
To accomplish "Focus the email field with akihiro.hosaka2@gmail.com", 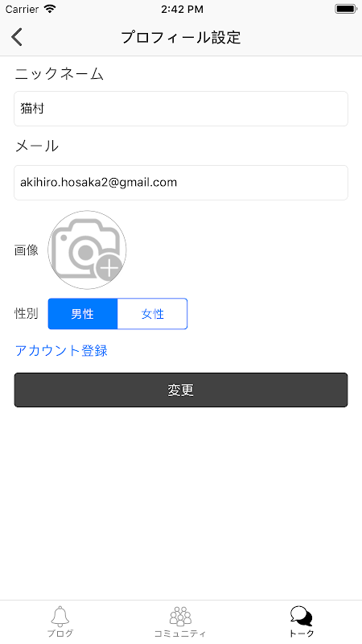I will (181, 183).
